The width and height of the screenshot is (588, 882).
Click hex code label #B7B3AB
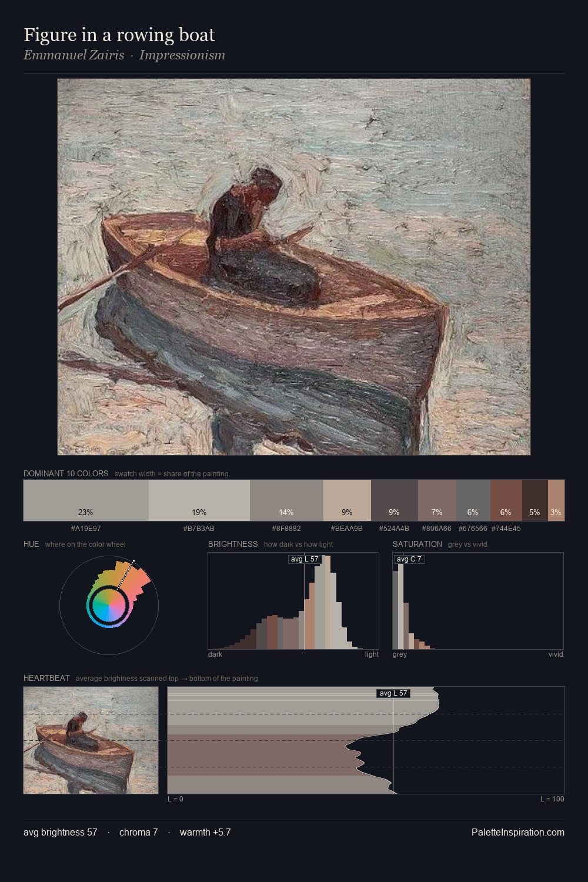199,528
